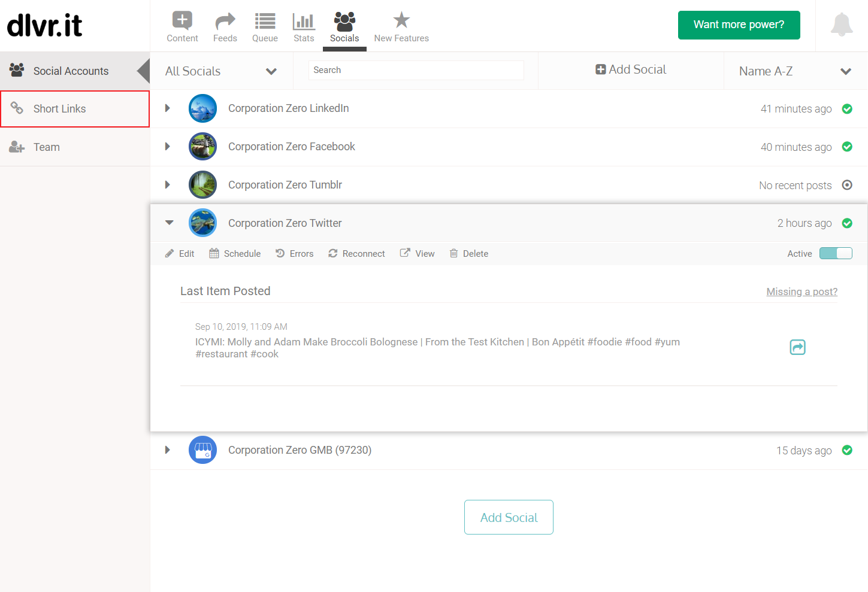The width and height of the screenshot is (868, 592).
Task: Click the GMB storefront avatar icon
Action: (202, 450)
